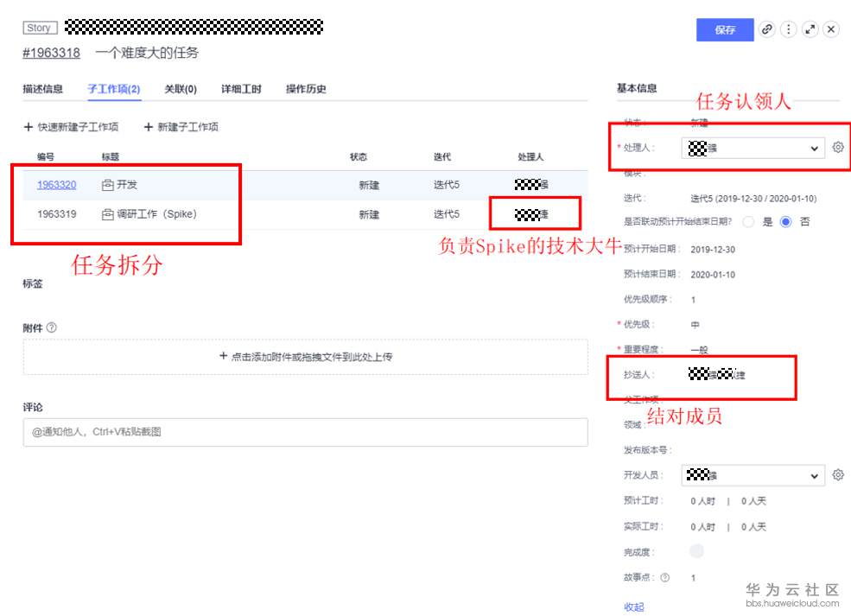Click the 完成度 progress circle

tap(696, 551)
